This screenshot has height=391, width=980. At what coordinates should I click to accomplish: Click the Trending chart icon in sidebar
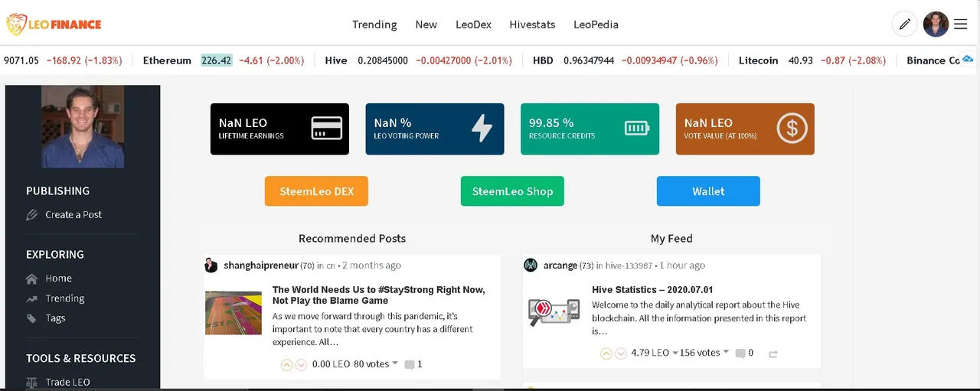pos(31,298)
